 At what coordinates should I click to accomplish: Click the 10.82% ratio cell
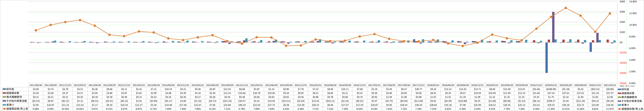pos(80,109)
